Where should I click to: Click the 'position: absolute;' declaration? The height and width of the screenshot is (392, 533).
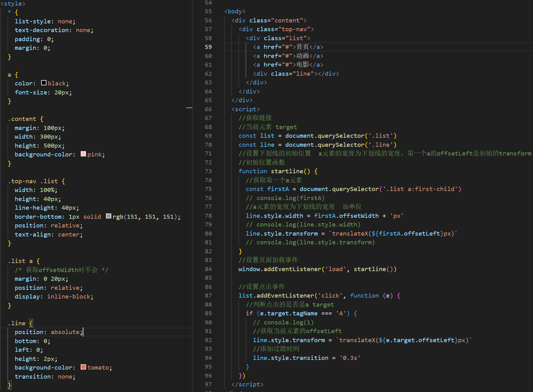(x=49, y=332)
